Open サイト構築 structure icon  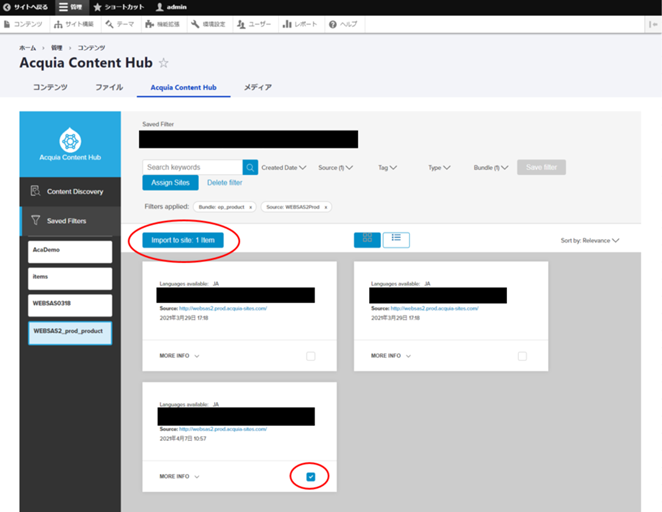pos(58,24)
